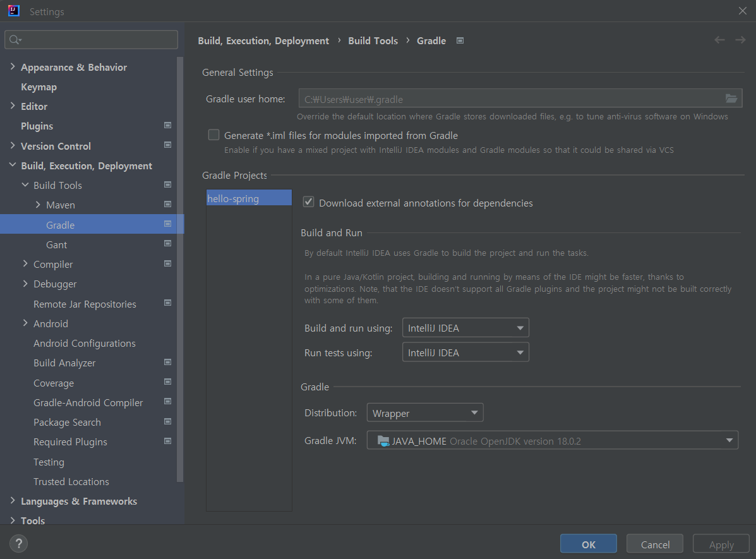Open Keymap settings page
Image resolution: width=756 pixels, height=559 pixels.
point(39,87)
